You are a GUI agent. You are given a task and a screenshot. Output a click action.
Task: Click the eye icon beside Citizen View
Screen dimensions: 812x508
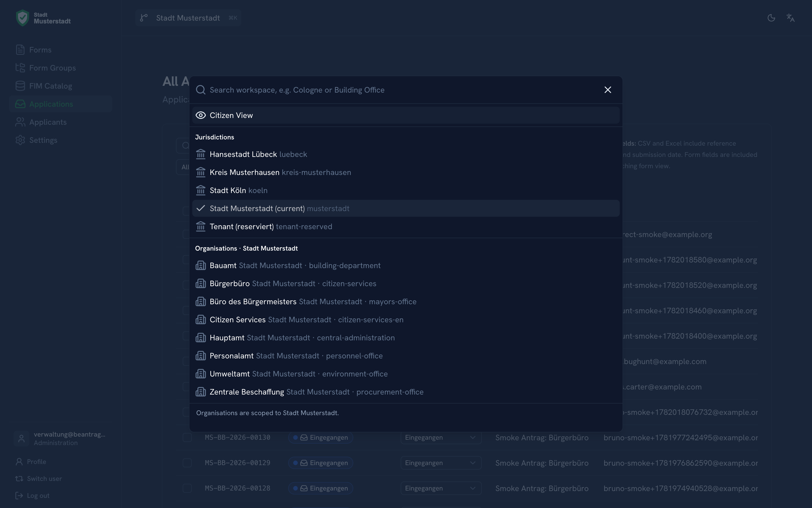[x=201, y=115]
